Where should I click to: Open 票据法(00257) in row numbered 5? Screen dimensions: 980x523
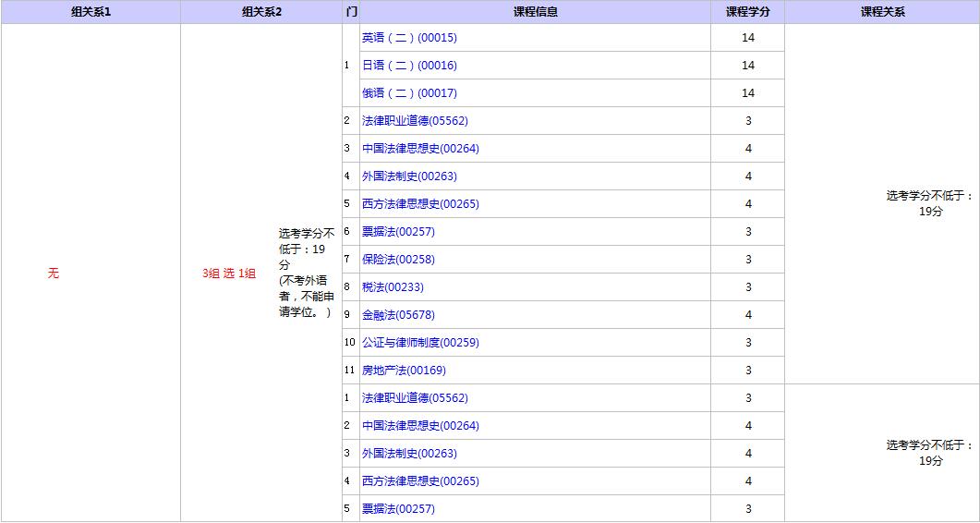point(398,509)
